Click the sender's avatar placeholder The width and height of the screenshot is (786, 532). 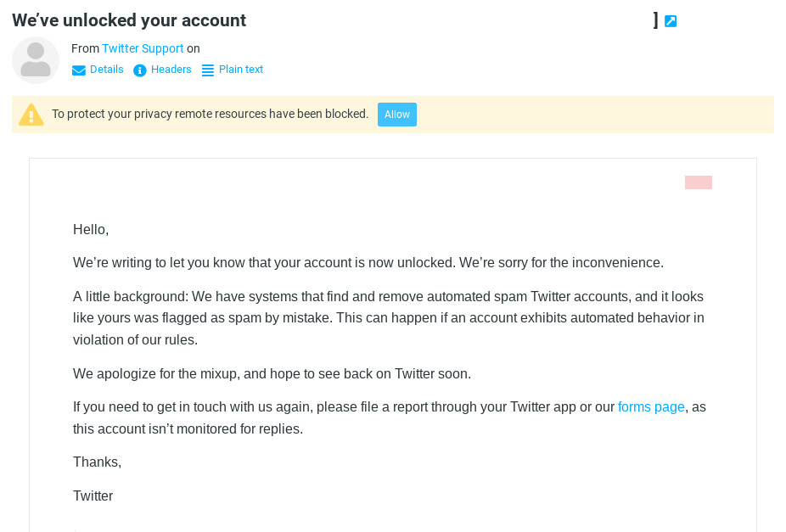coord(36,60)
